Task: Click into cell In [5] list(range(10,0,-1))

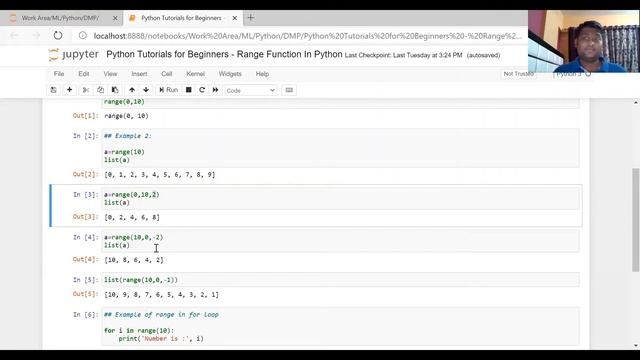Action: pyautogui.click(x=340, y=280)
